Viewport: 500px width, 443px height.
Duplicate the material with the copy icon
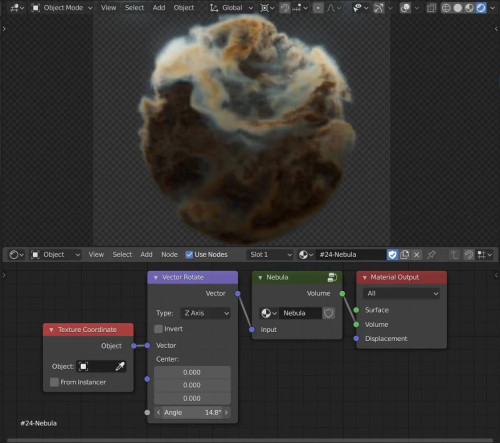pyautogui.click(x=404, y=255)
